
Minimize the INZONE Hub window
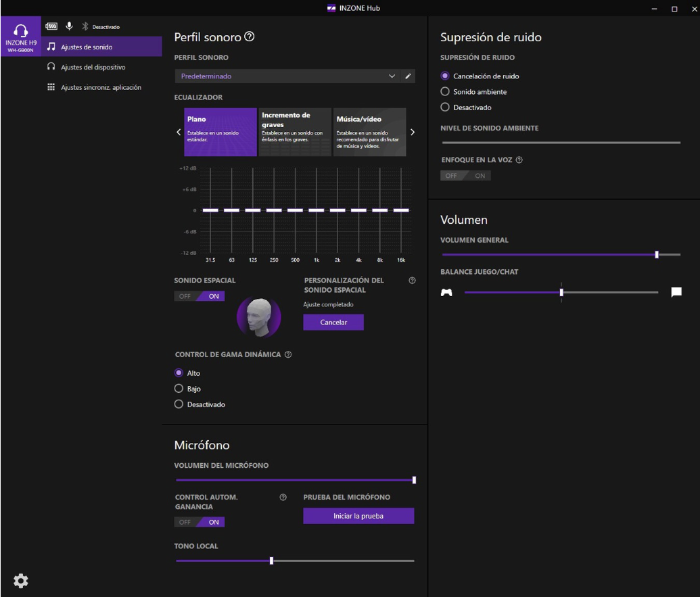pyautogui.click(x=654, y=9)
